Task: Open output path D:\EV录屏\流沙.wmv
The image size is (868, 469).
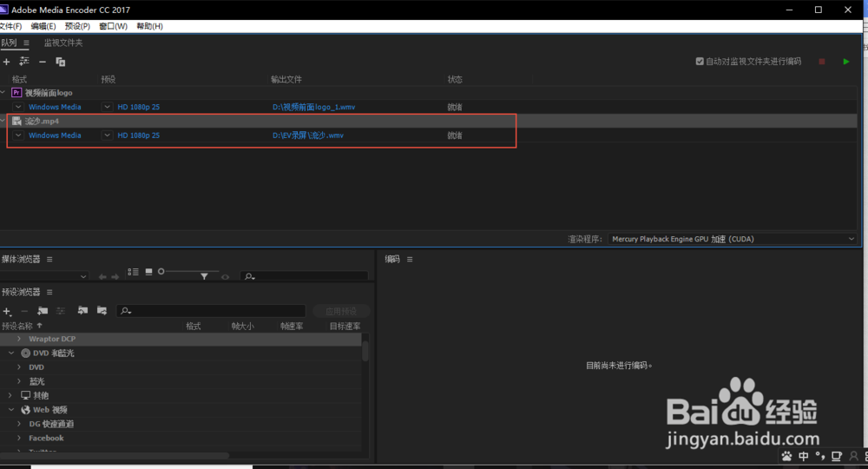Action: pyautogui.click(x=308, y=135)
